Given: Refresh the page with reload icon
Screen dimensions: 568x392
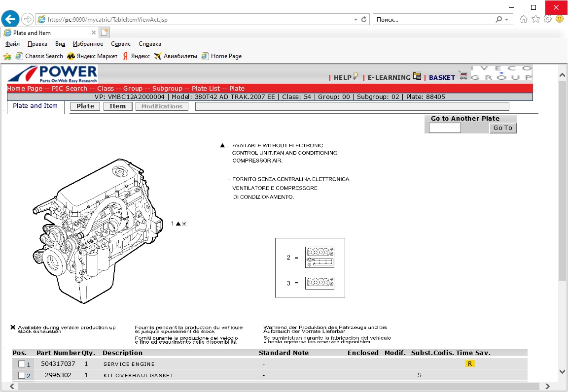Looking at the screenshot, I should tap(364, 20).
